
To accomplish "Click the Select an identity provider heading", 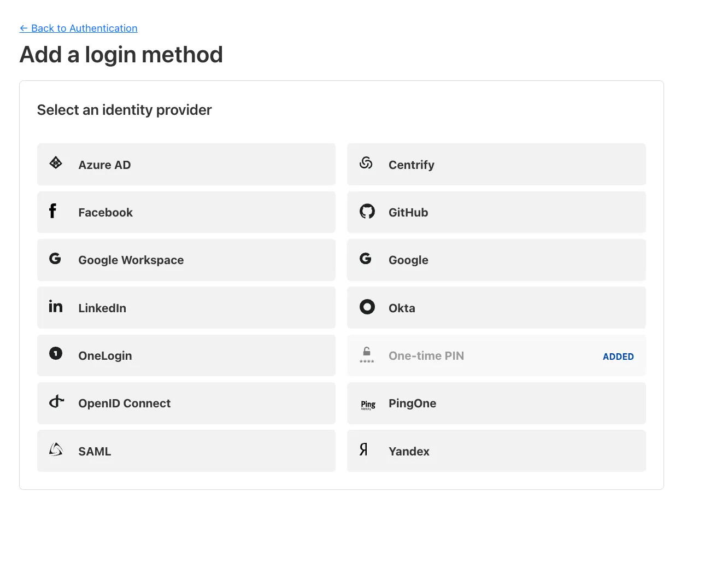I will click(x=124, y=110).
